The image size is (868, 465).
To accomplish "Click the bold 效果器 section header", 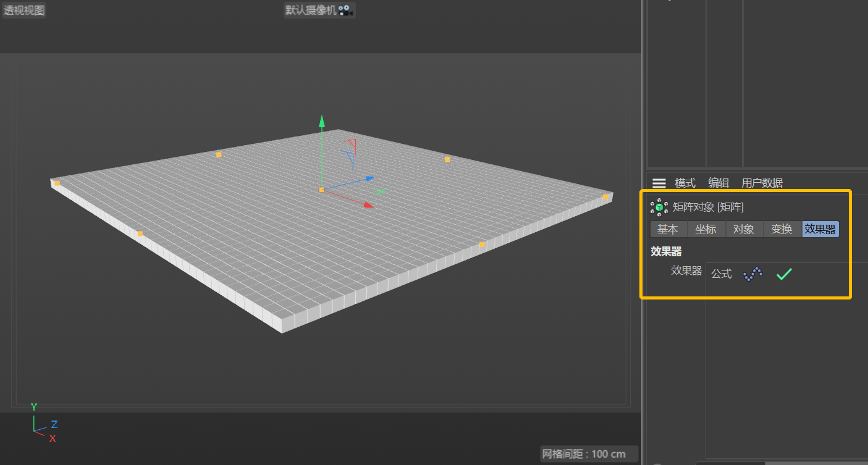I will click(666, 251).
